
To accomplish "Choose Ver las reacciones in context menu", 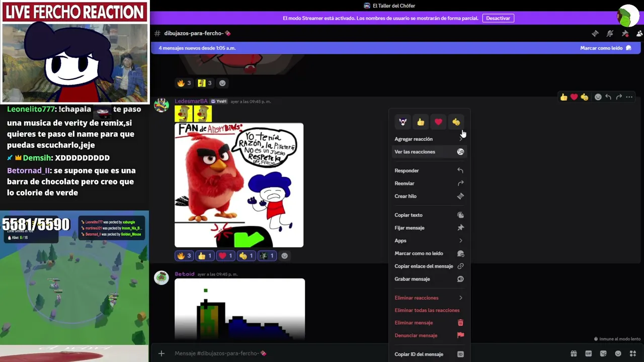I will coord(429,152).
